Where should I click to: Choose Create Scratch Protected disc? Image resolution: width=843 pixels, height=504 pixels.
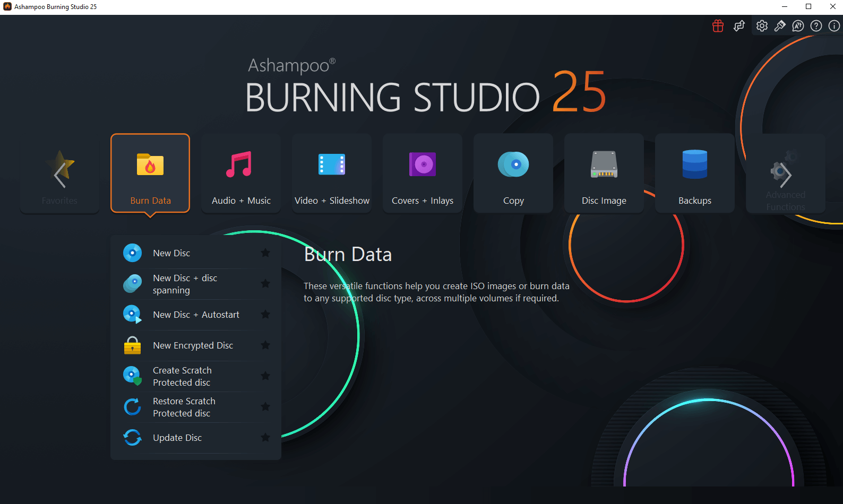(x=196, y=376)
